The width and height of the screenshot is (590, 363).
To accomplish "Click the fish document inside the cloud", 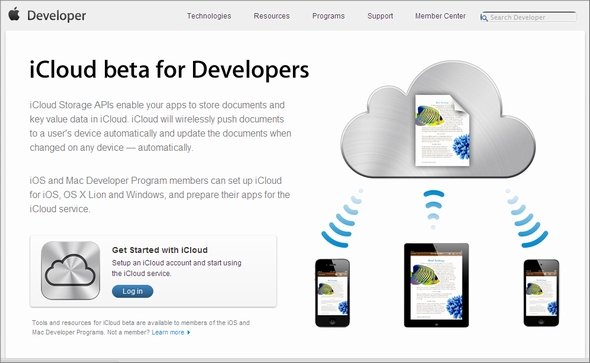I will point(443,130).
